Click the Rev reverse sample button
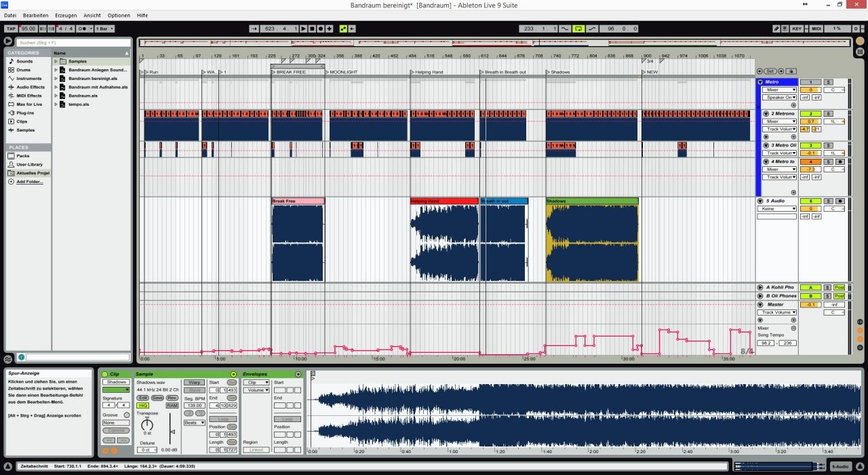The width and height of the screenshot is (868, 475). (x=172, y=398)
